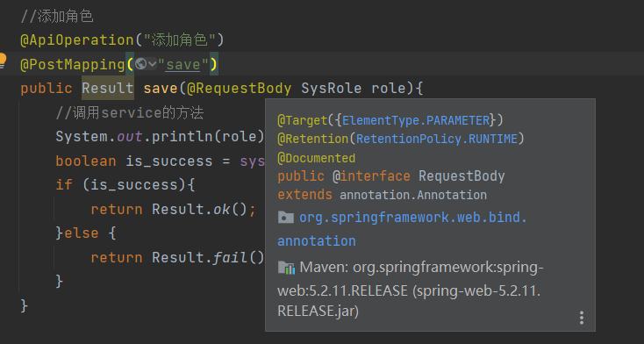Click the Result.ok() return statement
Viewport: 644px width, 344px height.
174,209
